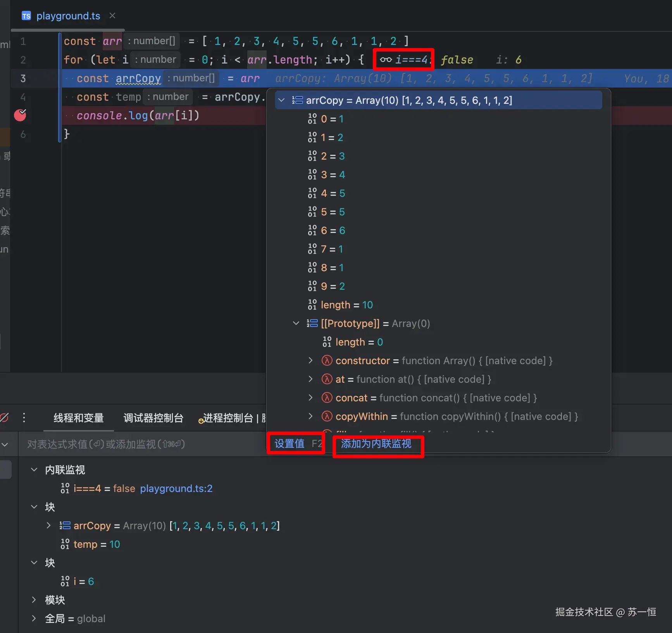Toggle the breakpoint on the console.log line
This screenshot has width=672, height=633.
(20, 115)
